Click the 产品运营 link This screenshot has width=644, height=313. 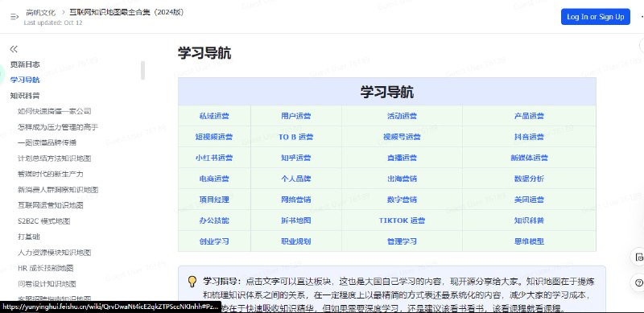click(529, 116)
